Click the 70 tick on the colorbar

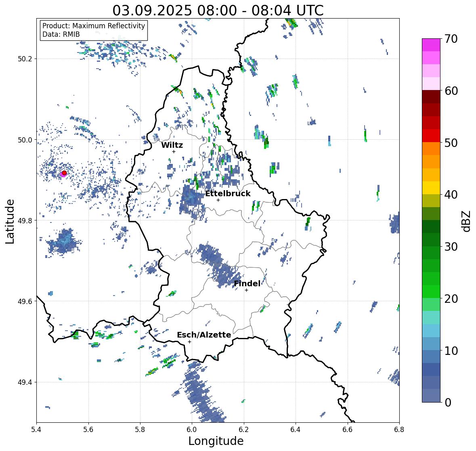click(451, 39)
